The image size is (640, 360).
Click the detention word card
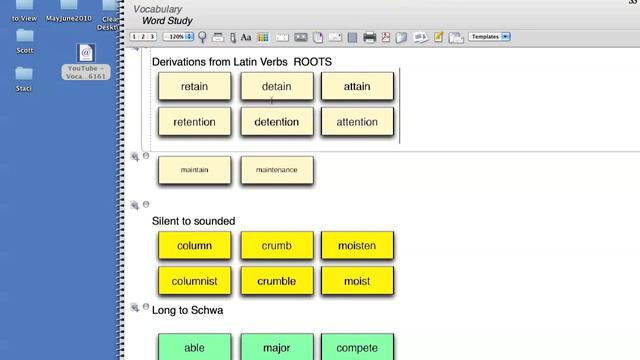[277, 122]
